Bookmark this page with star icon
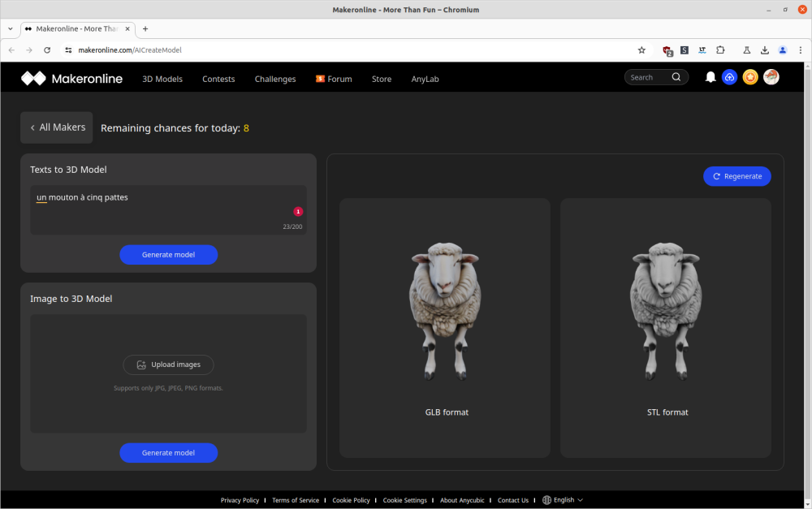 pos(641,50)
